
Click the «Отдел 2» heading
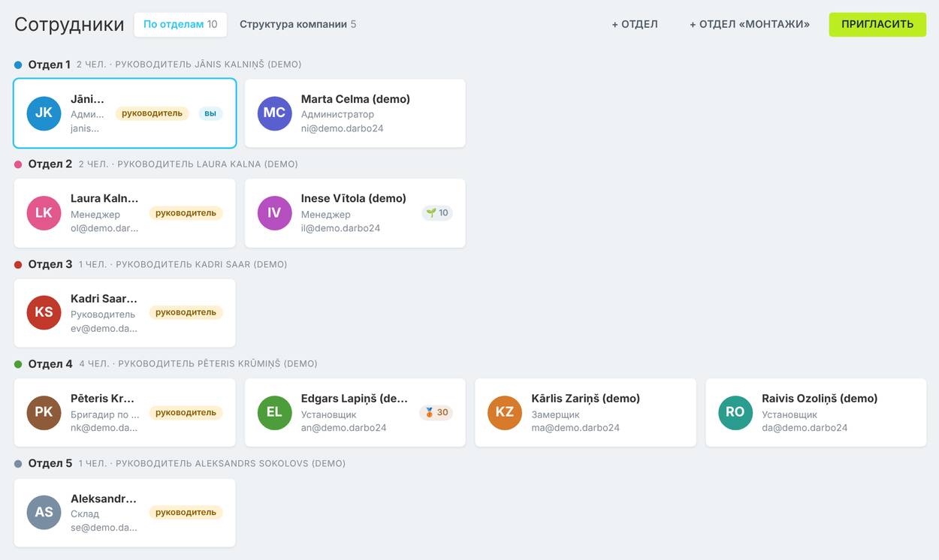pyautogui.click(x=50, y=164)
